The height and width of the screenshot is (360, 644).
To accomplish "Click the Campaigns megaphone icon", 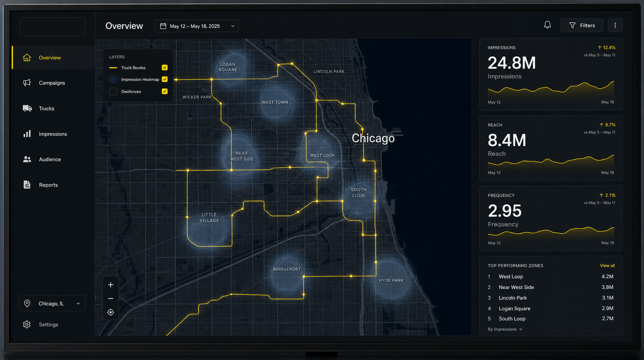I will [27, 83].
